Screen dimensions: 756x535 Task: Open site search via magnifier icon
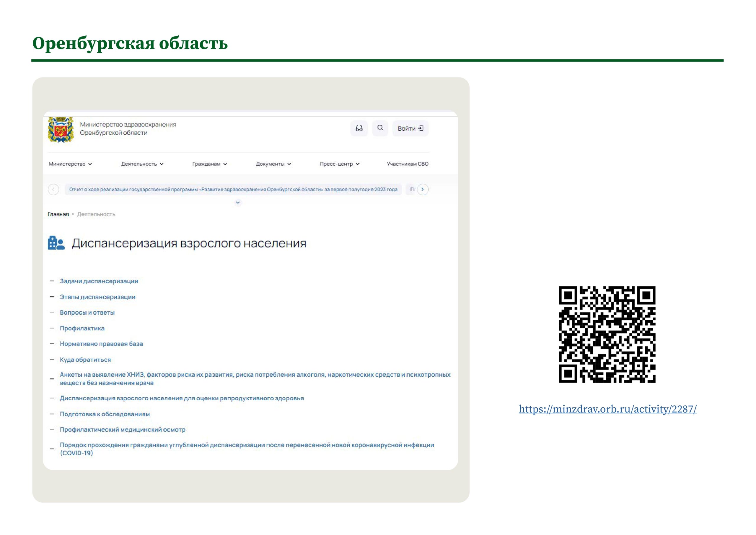point(380,128)
